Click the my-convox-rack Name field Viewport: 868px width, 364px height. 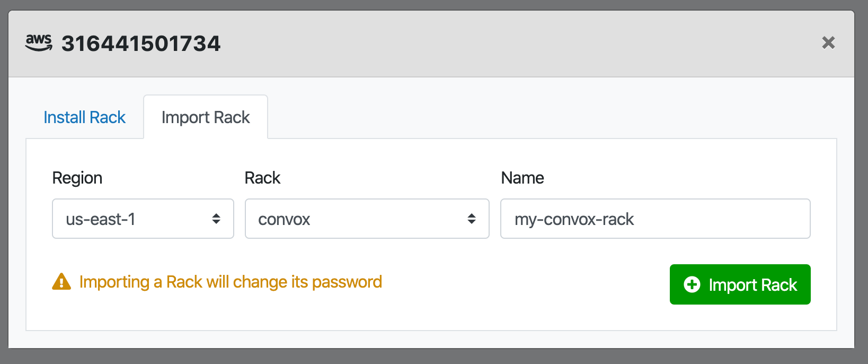[656, 219]
